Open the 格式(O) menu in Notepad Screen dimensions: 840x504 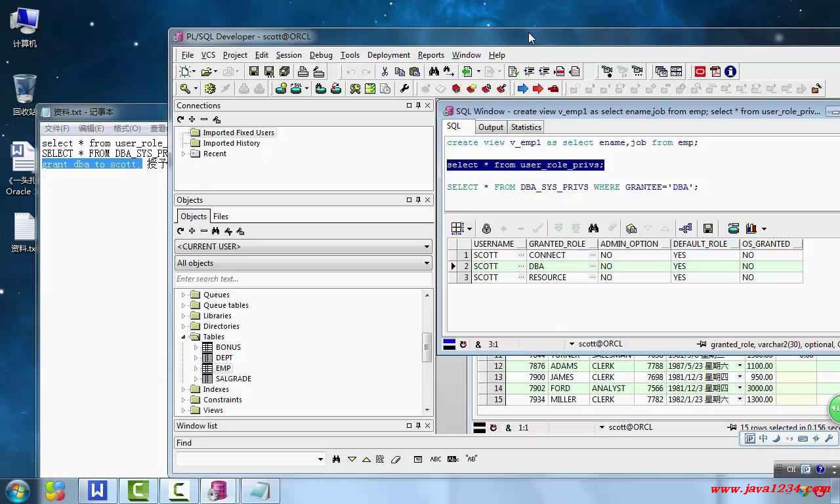(127, 129)
